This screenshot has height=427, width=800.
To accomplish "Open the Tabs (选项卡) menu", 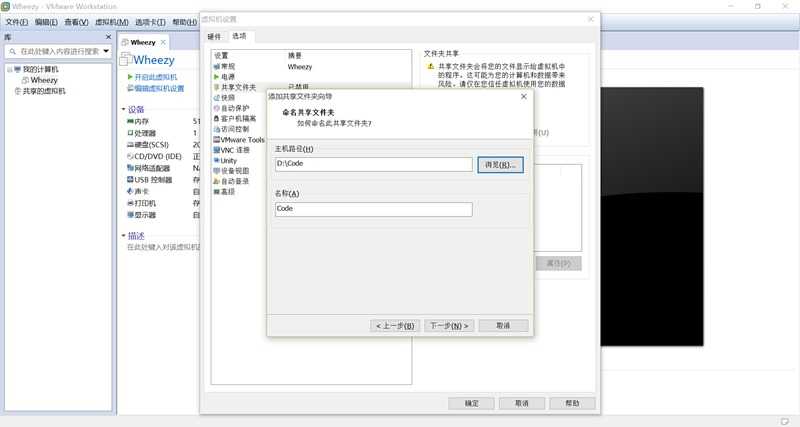I will 150,22.
